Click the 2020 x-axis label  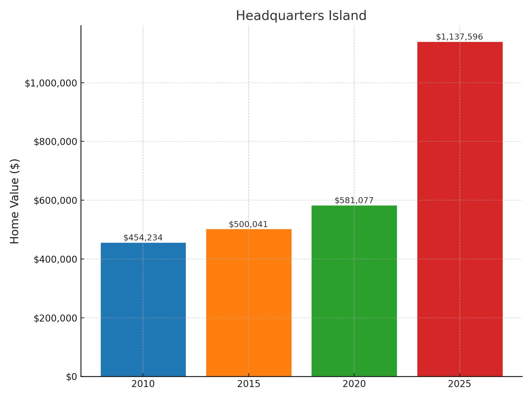click(x=354, y=384)
